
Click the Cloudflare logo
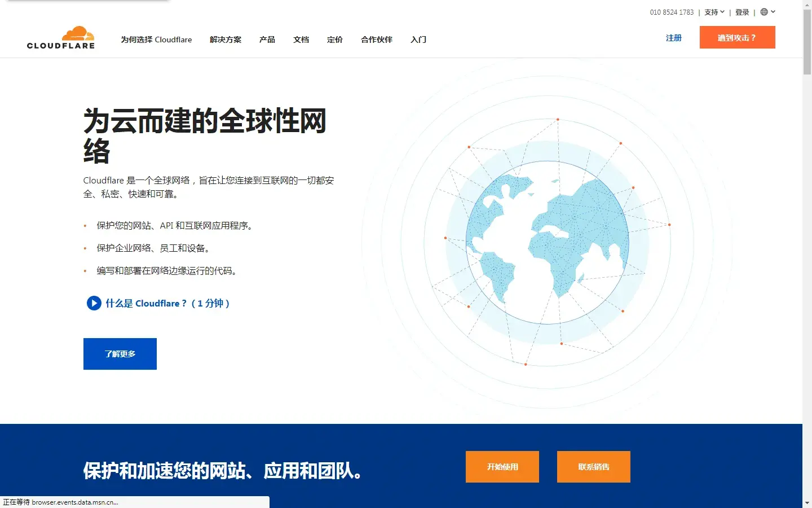click(61, 38)
